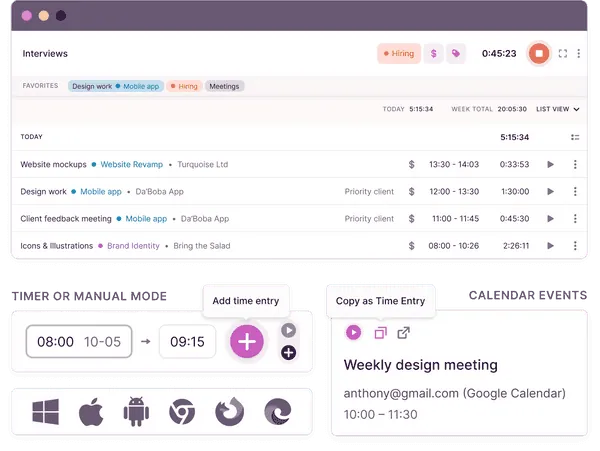Viewport: 600px width, 451px height.
Task: Toggle billable on Icons & Illustrations entry
Action: [411, 246]
